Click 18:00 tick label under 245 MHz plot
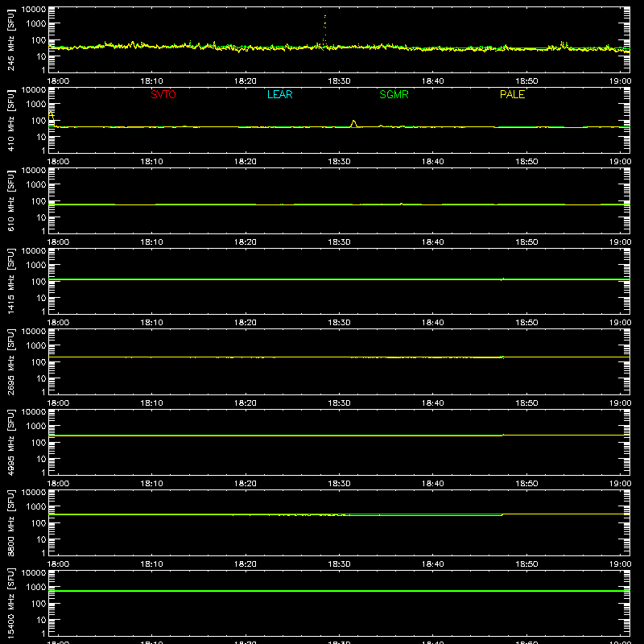The height and width of the screenshot is (644, 644). point(58,81)
